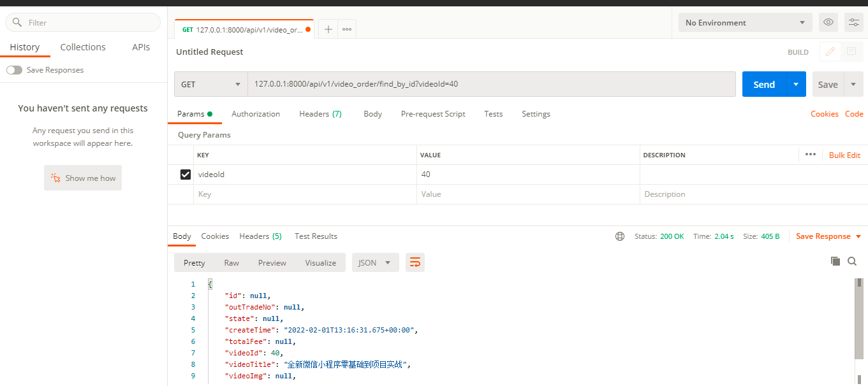
Task: Copy the response with the copy icon
Action: (835, 261)
